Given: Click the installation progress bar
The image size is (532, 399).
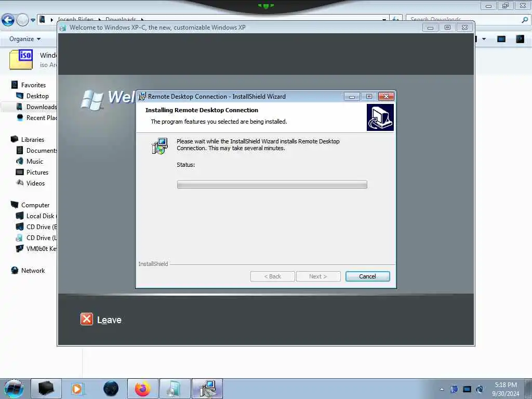Looking at the screenshot, I should pyautogui.click(x=272, y=184).
